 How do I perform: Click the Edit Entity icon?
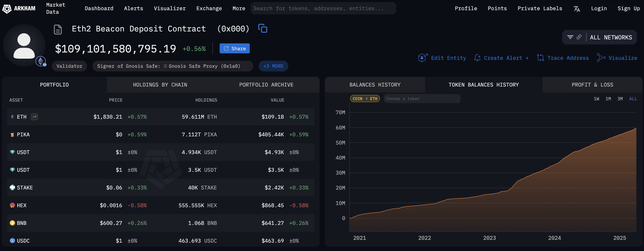coord(422,58)
